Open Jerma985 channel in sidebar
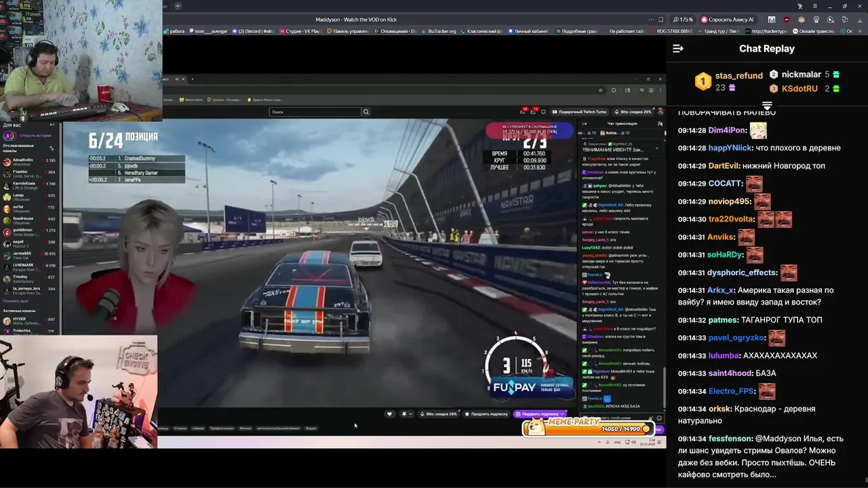Image resolution: width=868 pixels, height=488 pixels. (31, 254)
